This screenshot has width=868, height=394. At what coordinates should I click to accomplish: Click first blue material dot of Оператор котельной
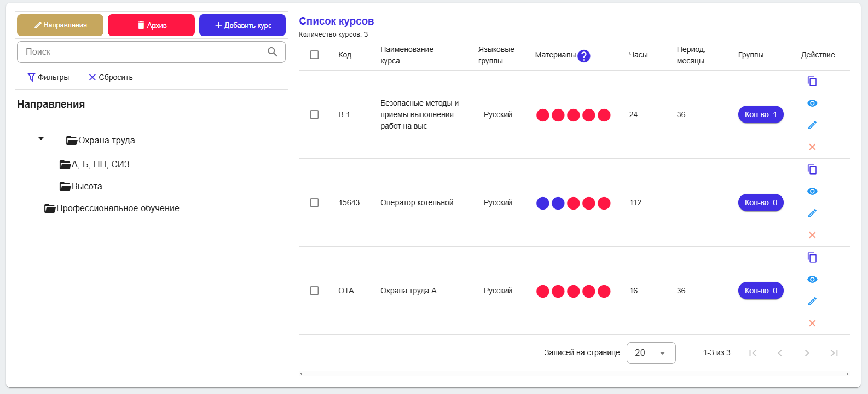pos(543,203)
